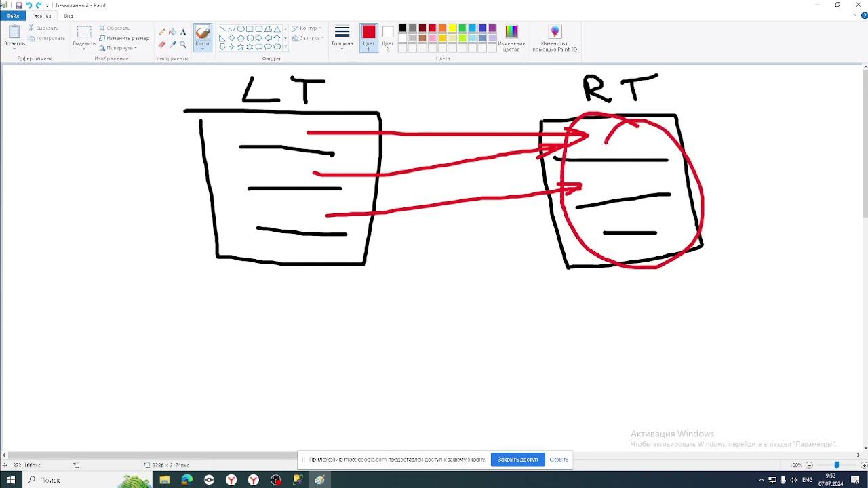Switch to the Home (Главная) tab
This screenshot has height=488, width=868.
(41, 16)
